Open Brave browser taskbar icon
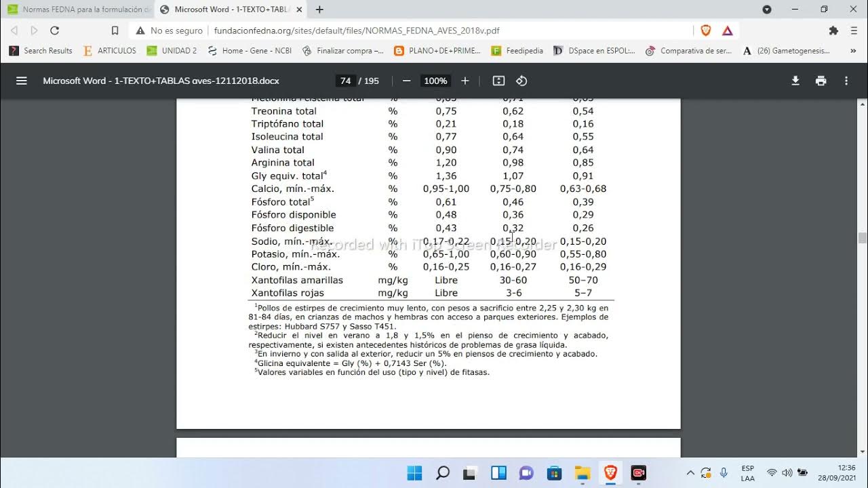 [610, 472]
